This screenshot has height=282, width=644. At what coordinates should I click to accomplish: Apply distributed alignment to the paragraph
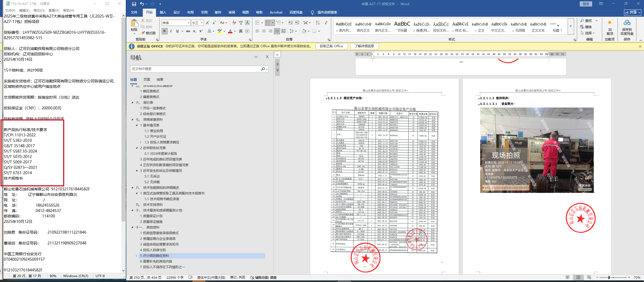(x=283, y=31)
